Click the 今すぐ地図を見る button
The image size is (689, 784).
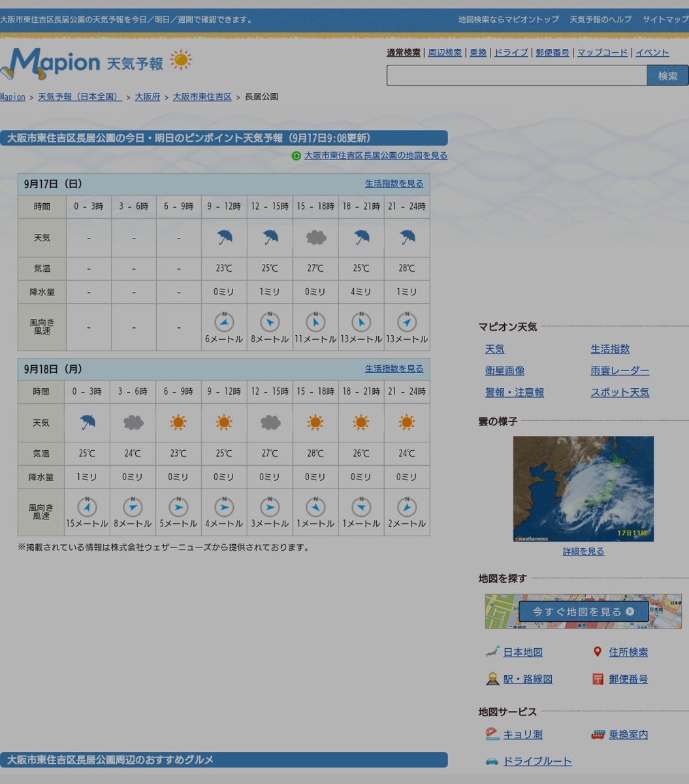(x=583, y=612)
